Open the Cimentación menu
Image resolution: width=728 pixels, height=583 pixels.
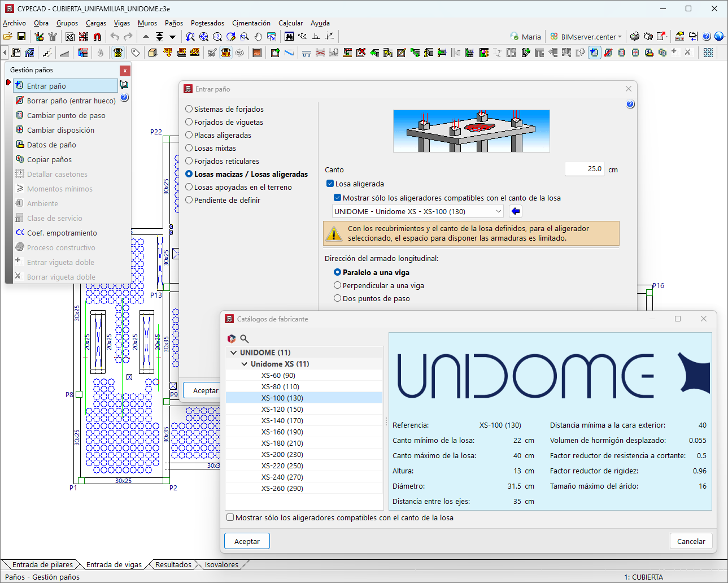[x=251, y=23]
